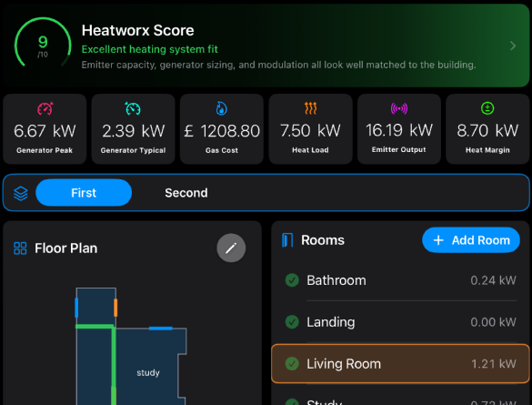532x405 pixels.
Task: Click the Living Room green check icon
Action: [x=292, y=363]
